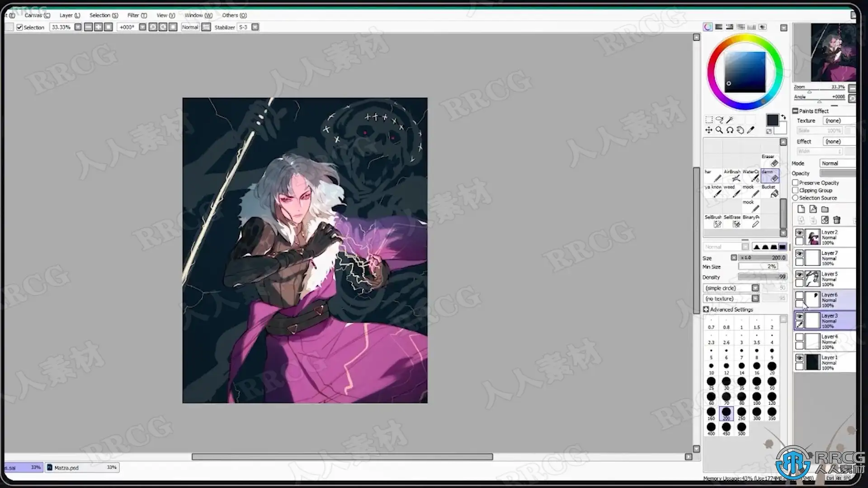The width and height of the screenshot is (868, 488).
Task: Collapse the Paints Effect section
Action: [795, 111]
